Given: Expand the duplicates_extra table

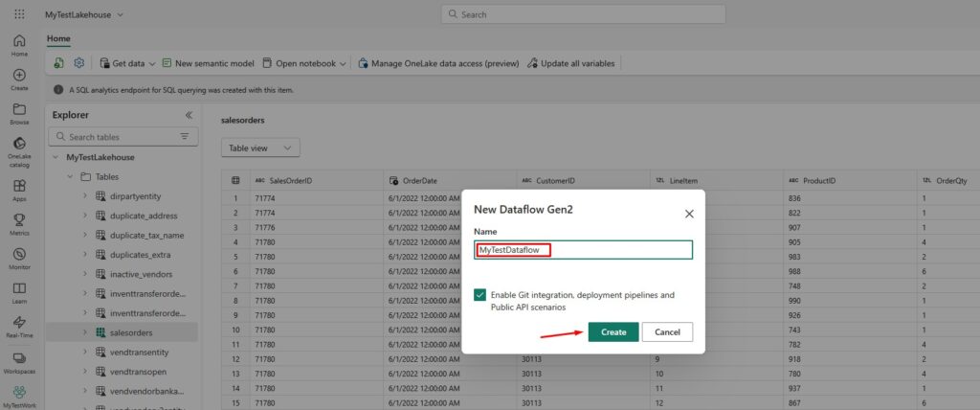Looking at the screenshot, I should point(85,255).
